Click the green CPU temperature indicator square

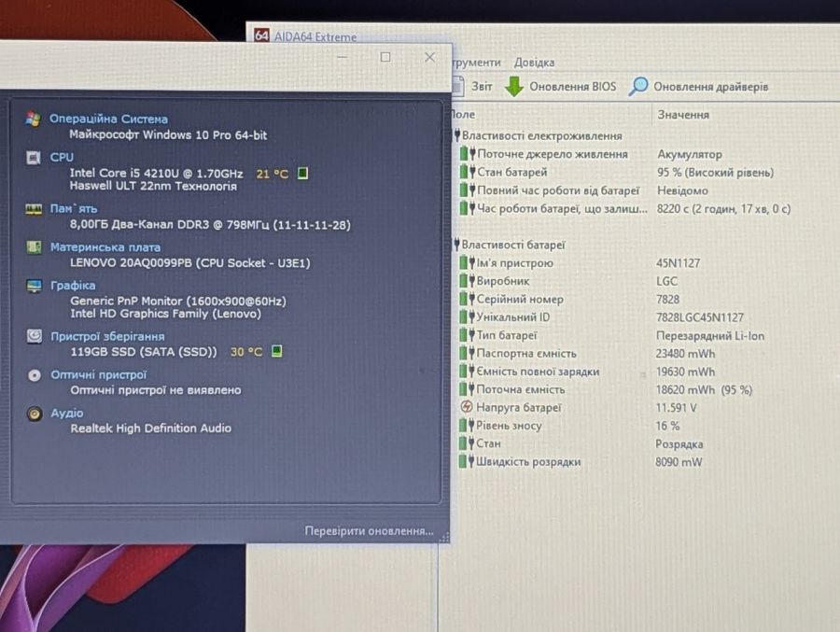point(302,173)
